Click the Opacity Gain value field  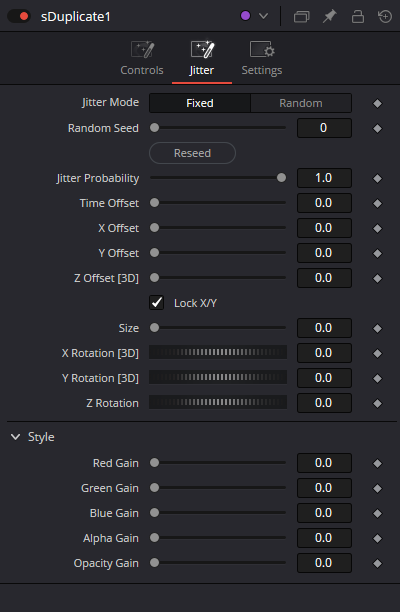click(x=324, y=563)
